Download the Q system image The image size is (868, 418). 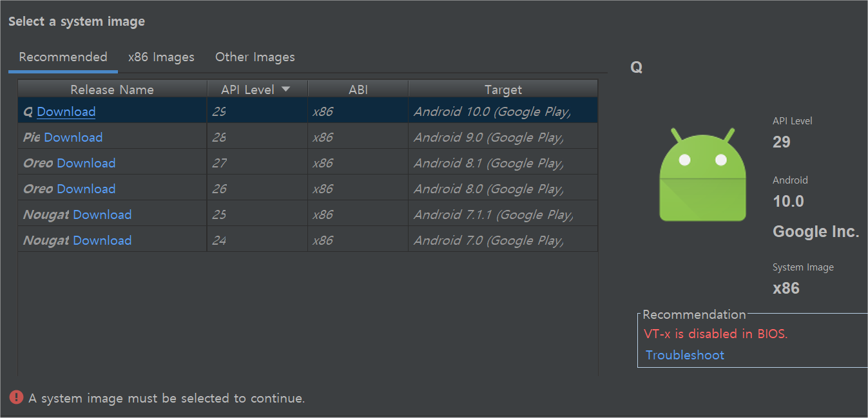pos(66,111)
